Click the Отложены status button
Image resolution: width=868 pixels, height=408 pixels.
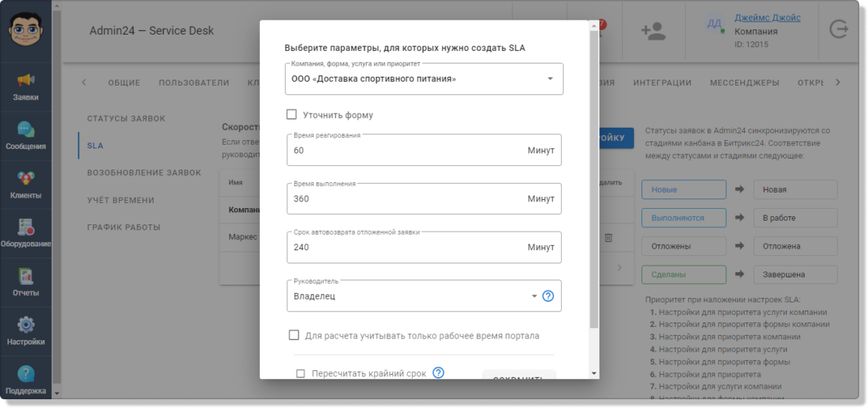coord(683,246)
